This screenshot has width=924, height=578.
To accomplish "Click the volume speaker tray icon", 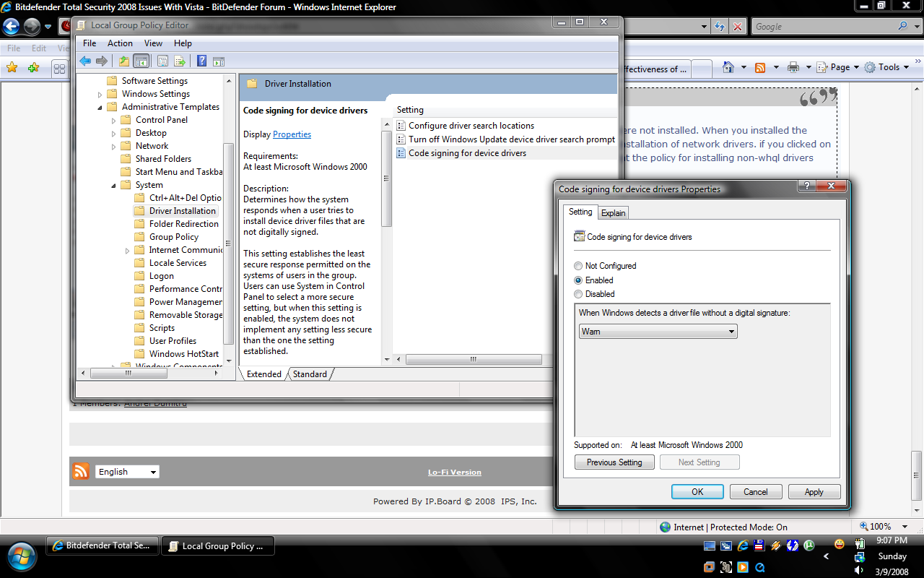I will tap(859, 570).
